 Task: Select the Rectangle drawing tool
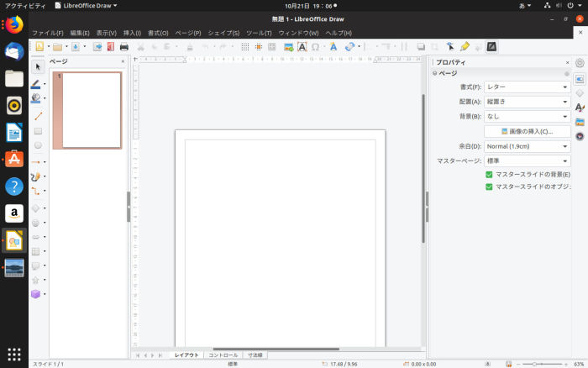coord(38,131)
